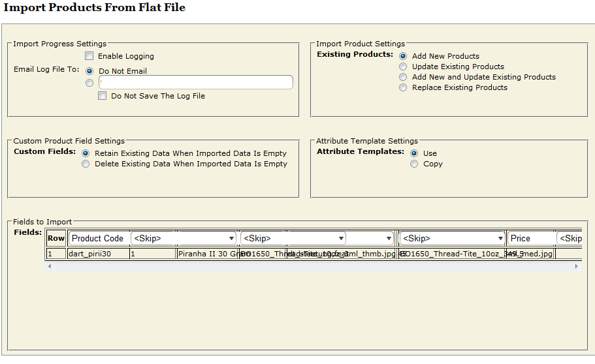The width and height of the screenshot is (595, 364).
Task: Enable the Enable Logging checkbox
Action: 89,56
